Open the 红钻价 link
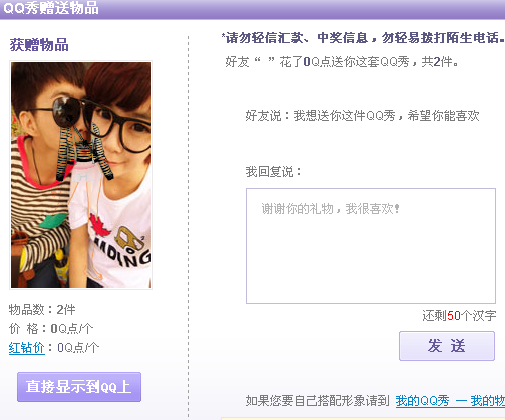The height and width of the screenshot is (420, 505). [27, 348]
